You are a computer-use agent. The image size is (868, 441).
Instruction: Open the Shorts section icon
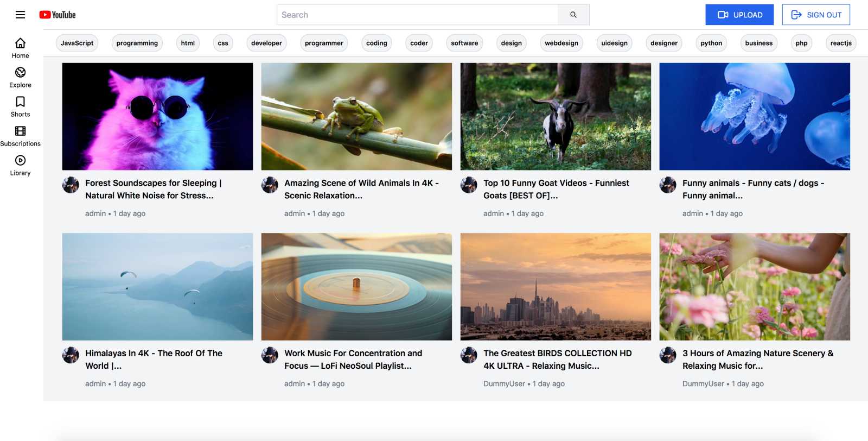[x=20, y=106]
